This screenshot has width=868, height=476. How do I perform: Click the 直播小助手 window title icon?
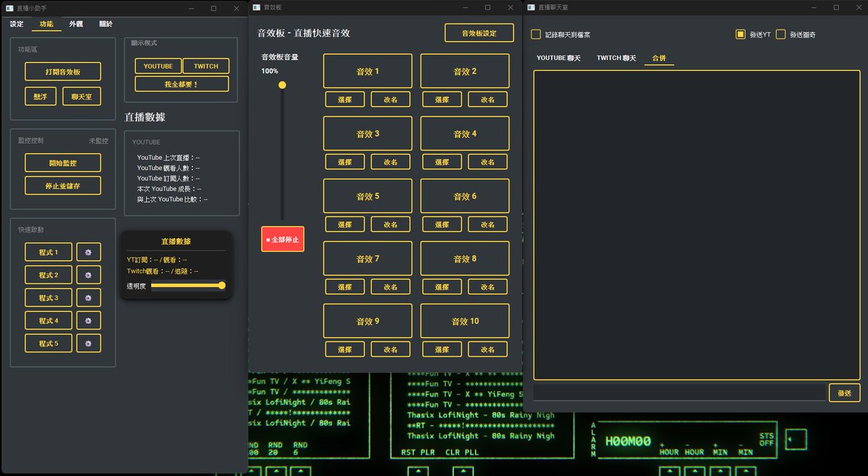point(9,8)
